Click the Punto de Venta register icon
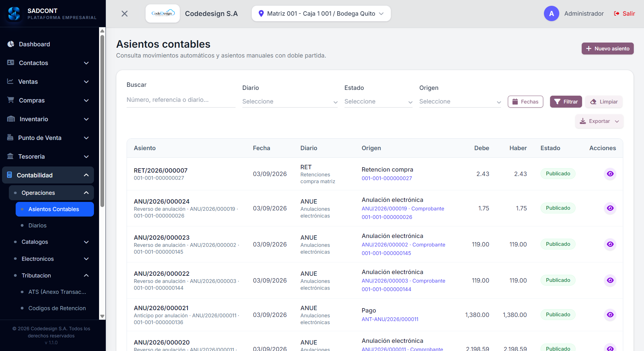The width and height of the screenshot is (644, 351). [10, 138]
